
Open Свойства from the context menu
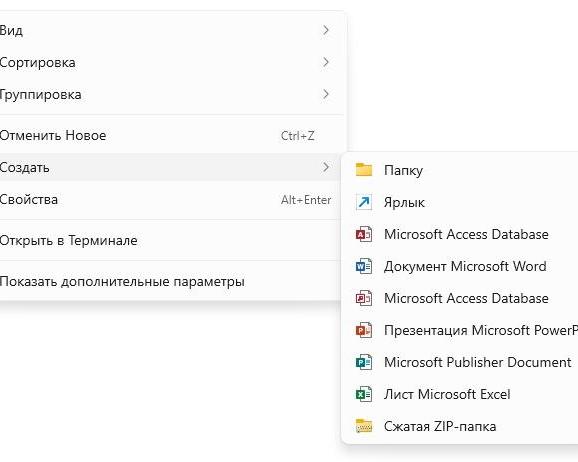[x=170, y=199]
